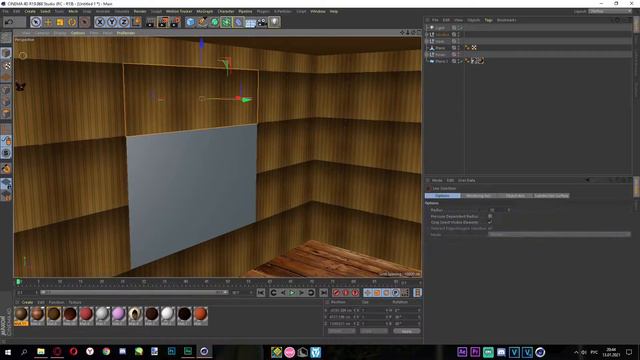Click Go to Start playback button
The height and width of the screenshot is (360, 640).
coord(261,292)
